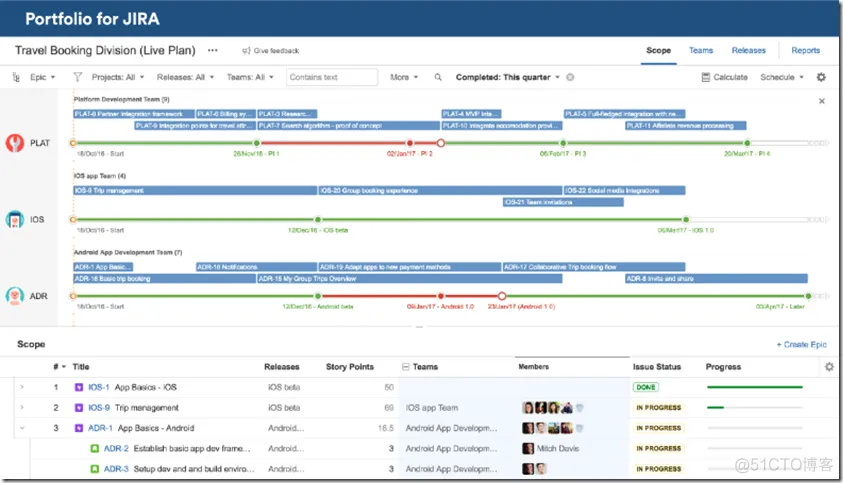Screen dimensions: 843x483
Task: Open the ADR-3 issue link
Action: [116, 469]
